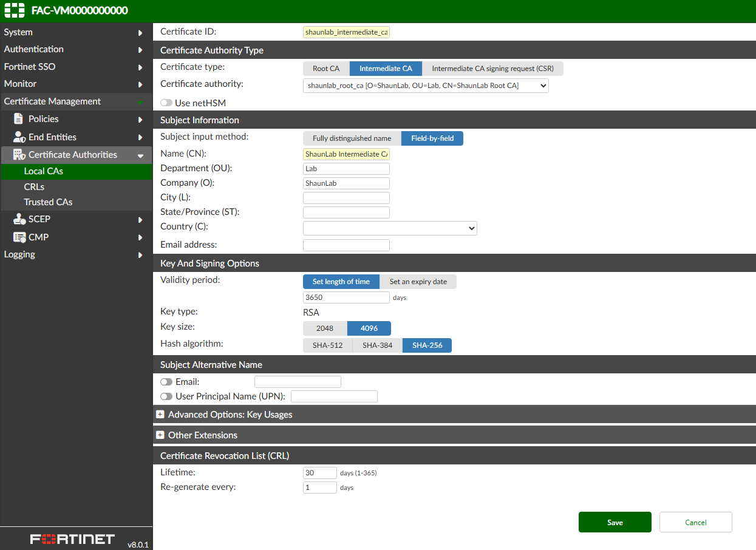Click the Email address field

346,245
